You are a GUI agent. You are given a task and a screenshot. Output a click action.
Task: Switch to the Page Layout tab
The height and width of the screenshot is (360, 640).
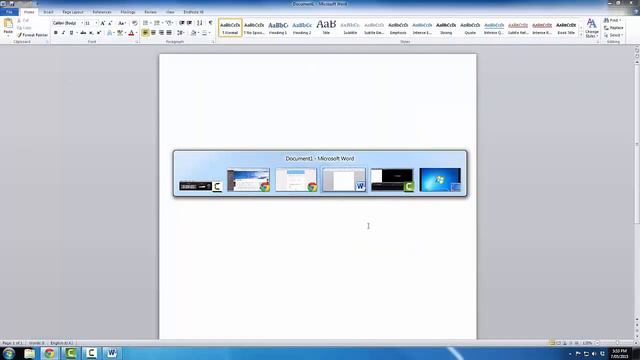73,12
